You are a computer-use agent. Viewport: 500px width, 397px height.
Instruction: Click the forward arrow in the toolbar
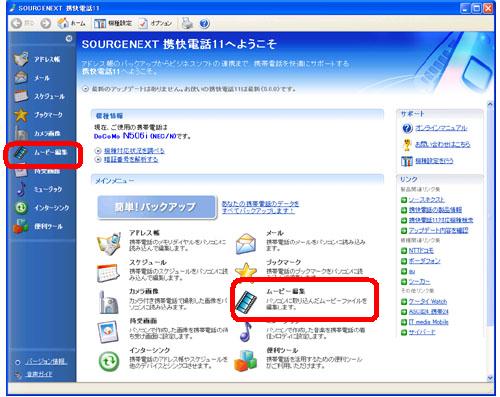46,23
